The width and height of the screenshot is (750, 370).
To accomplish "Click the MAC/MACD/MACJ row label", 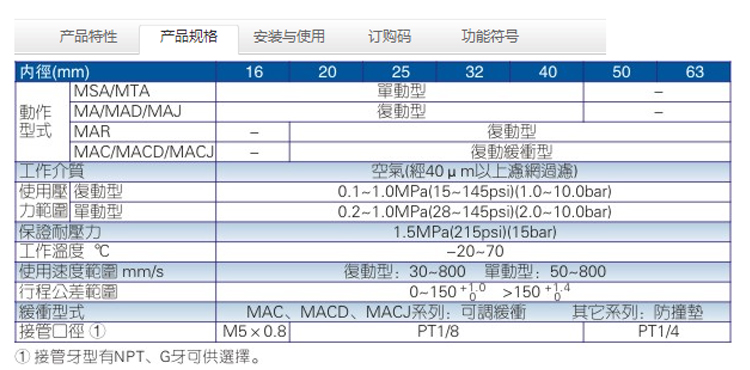I will click(143, 152).
